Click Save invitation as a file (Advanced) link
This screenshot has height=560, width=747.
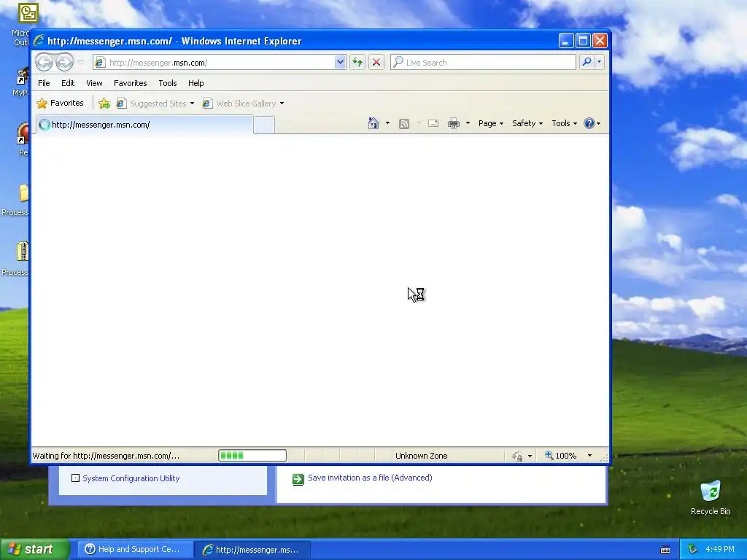[x=370, y=478]
